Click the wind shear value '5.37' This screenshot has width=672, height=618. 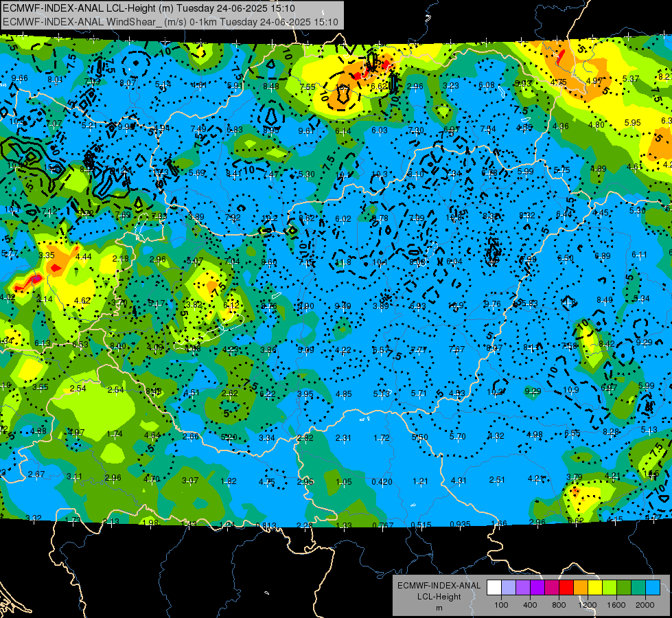point(631,79)
